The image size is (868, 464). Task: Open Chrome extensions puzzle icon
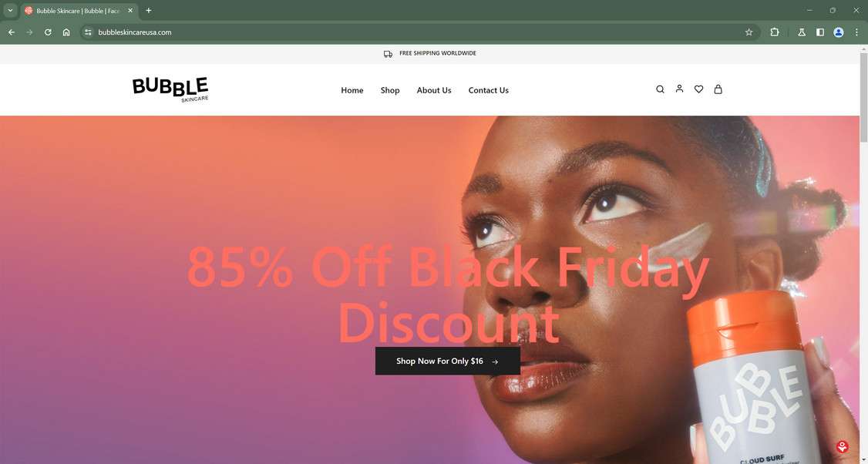point(775,32)
